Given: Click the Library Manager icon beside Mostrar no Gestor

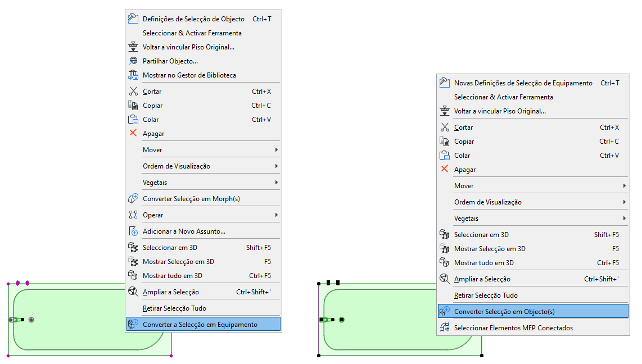Looking at the screenshot, I should point(133,75).
